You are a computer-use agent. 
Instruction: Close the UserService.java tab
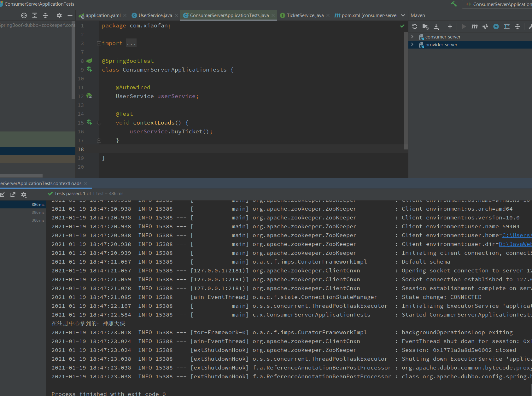click(x=176, y=15)
